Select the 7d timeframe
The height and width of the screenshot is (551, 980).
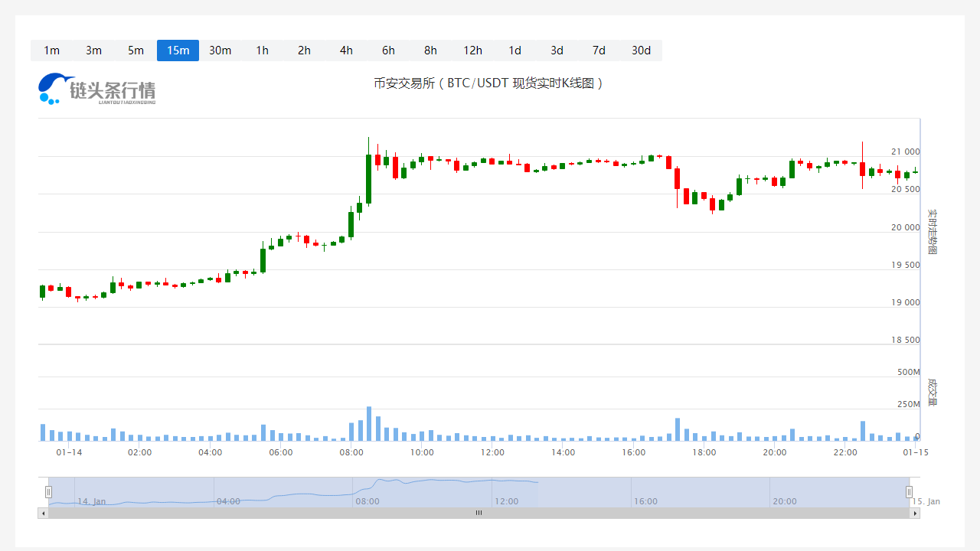pyautogui.click(x=599, y=51)
